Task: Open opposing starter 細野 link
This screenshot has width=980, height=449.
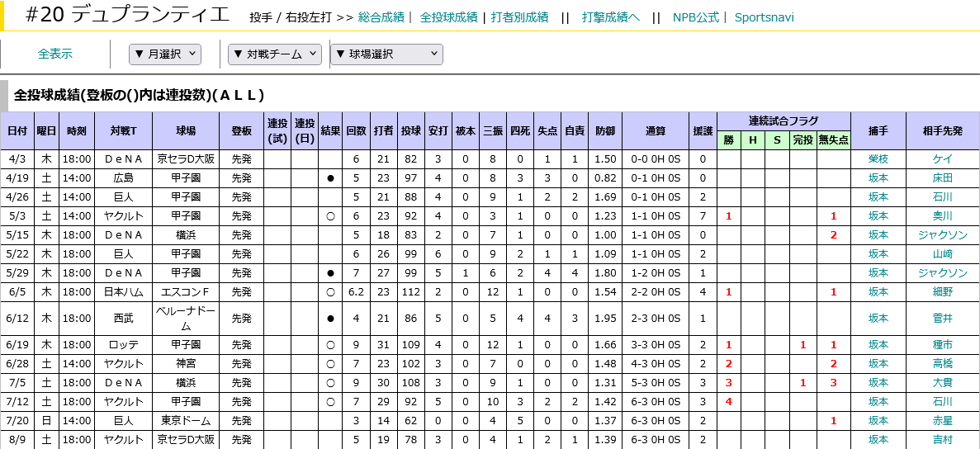Action: [942, 292]
